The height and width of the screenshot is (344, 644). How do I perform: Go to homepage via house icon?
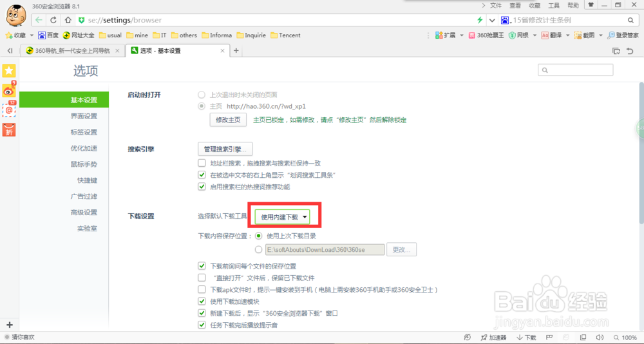coord(68,20)
